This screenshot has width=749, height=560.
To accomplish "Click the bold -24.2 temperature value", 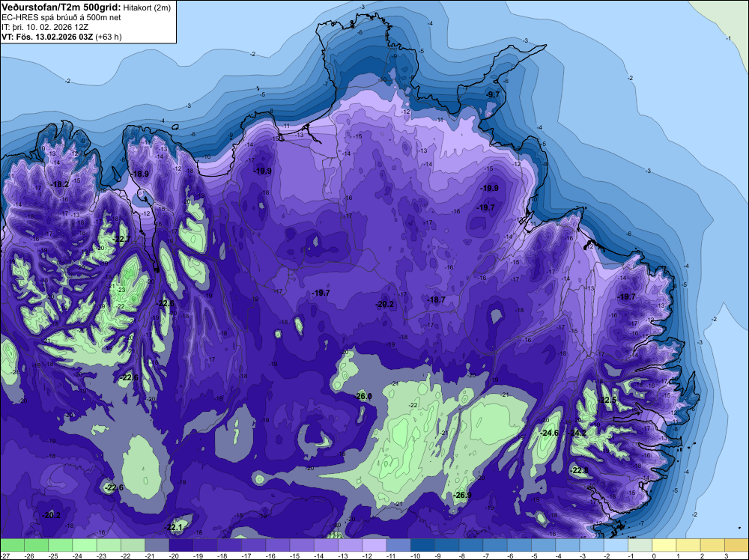I will tap(577, 433).
